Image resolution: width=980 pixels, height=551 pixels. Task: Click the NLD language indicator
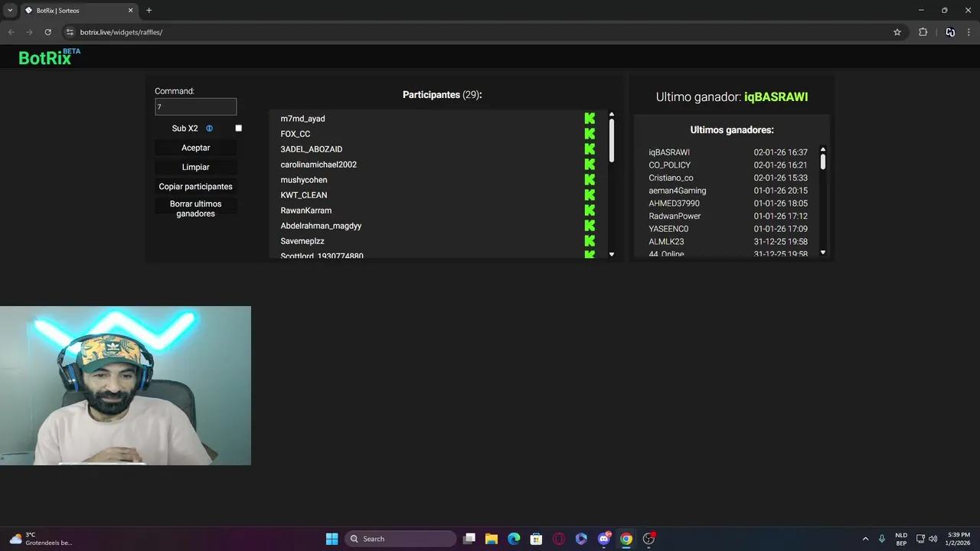[x=901, y=539]
